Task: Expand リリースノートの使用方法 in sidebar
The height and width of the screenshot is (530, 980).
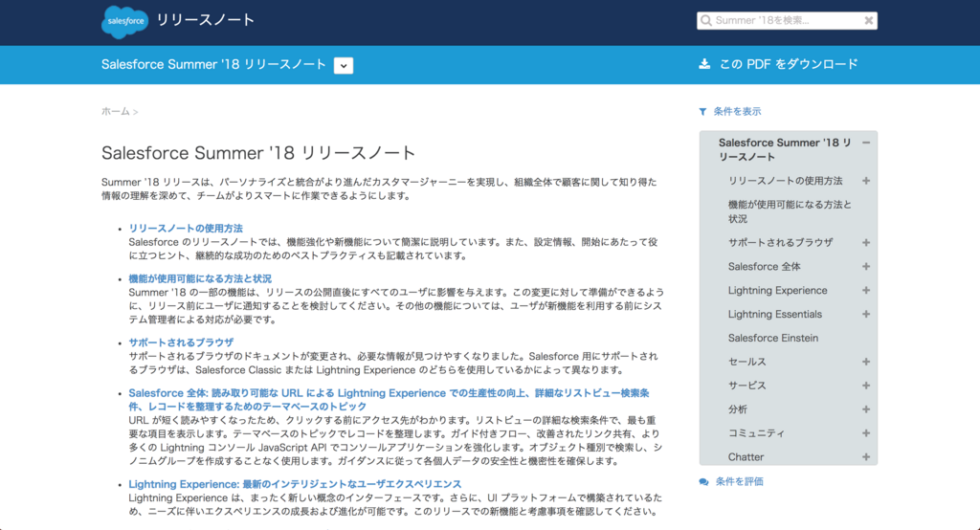Action: pos(866,181)
